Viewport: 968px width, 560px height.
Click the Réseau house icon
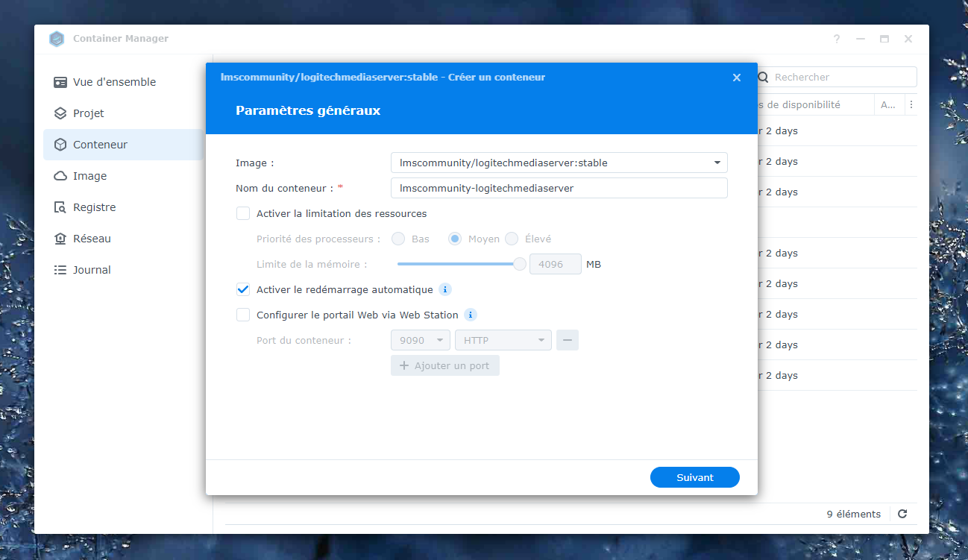(x=60, y=239)
